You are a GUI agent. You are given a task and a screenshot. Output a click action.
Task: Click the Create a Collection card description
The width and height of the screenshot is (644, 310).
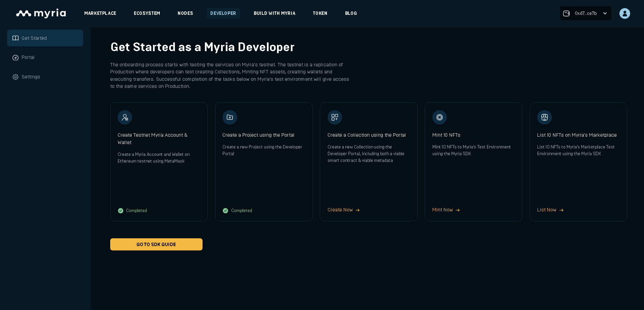366,154
